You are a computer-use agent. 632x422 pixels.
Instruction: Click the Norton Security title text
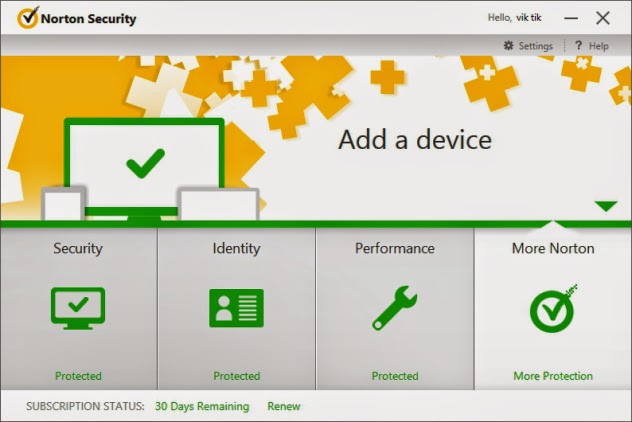[89, 19]
